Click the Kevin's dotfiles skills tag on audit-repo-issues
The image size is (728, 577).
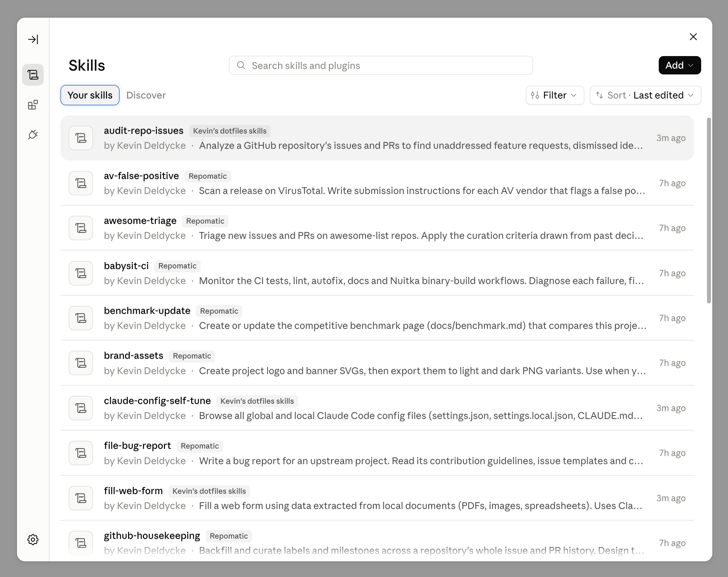click(x=230, y=131)
